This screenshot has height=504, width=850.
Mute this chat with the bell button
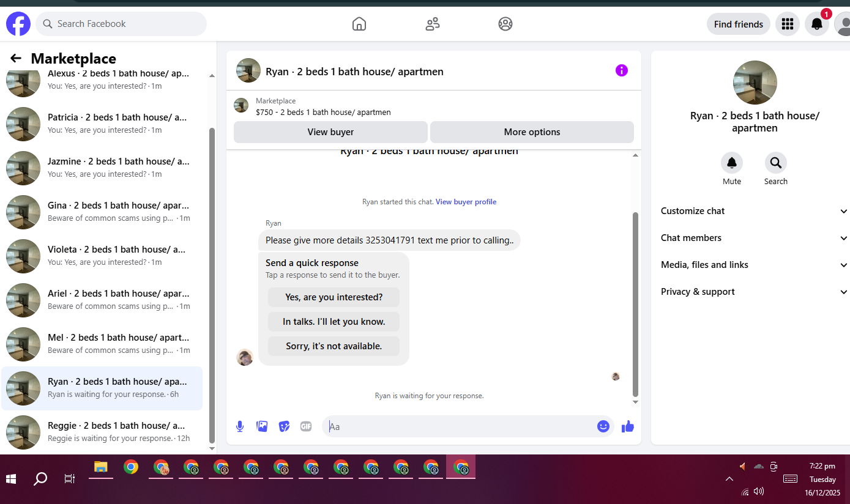(x=732, y=163)
